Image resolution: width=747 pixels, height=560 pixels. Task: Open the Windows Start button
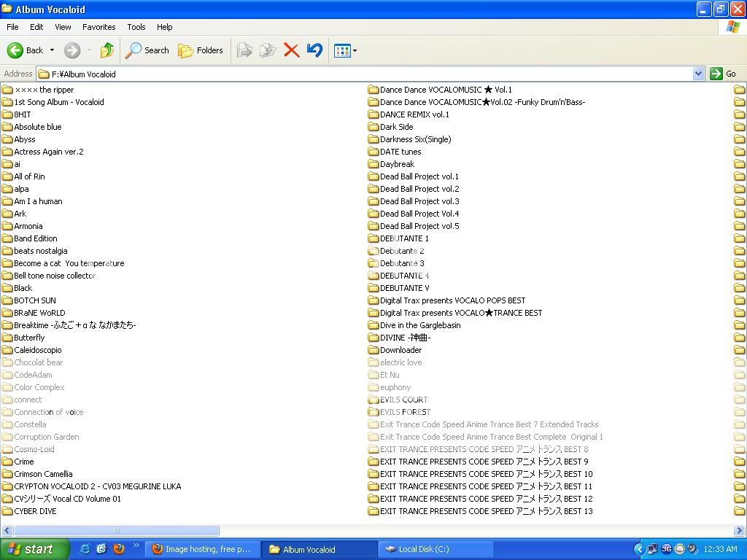pyautogui.click(x=35, y=549)
